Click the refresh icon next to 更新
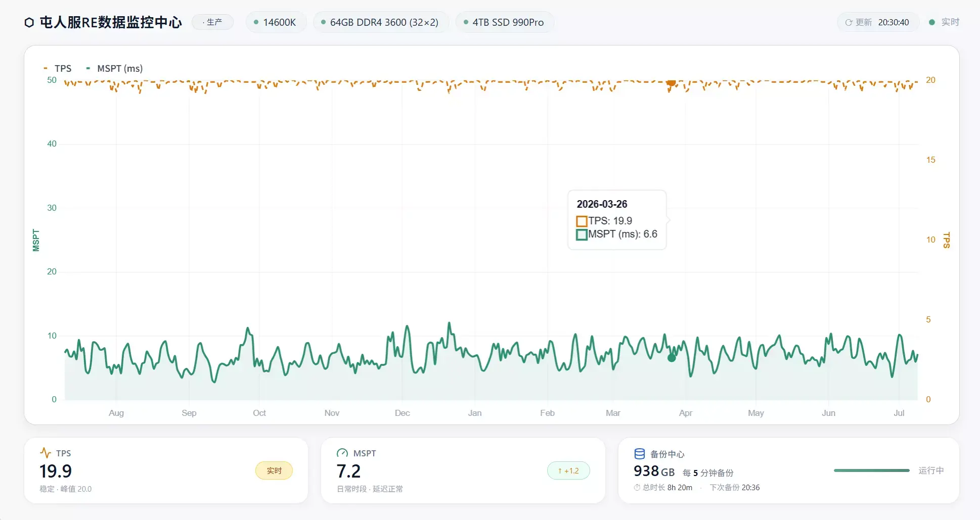 coord(849,23)
